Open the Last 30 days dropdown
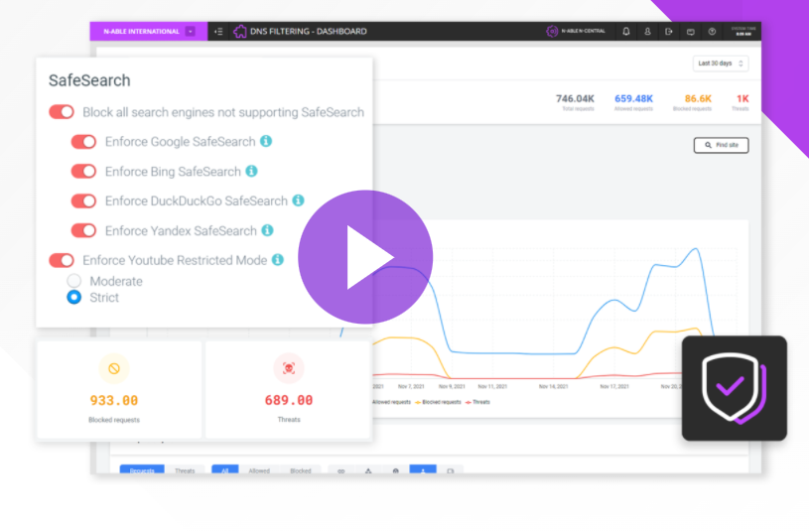 click(x=721, y=64)
